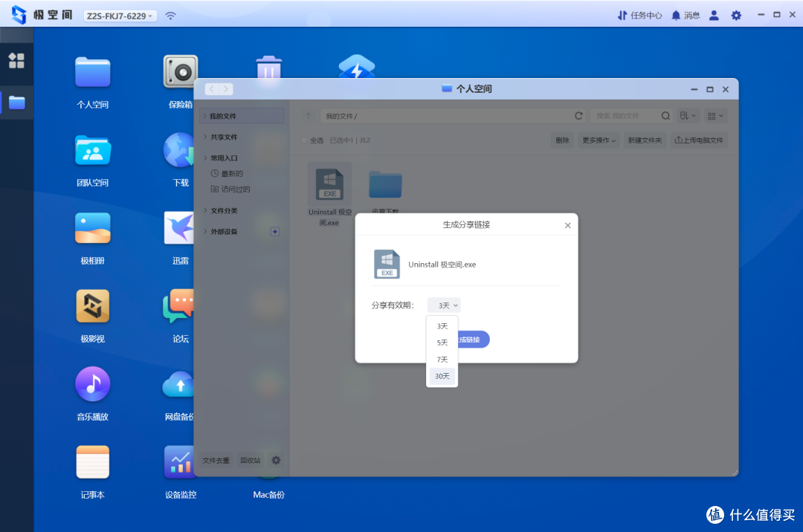This screenshot has width=803, height=532.
Task: Navigate back in 个人空间 window
Action: click(212, 89)
